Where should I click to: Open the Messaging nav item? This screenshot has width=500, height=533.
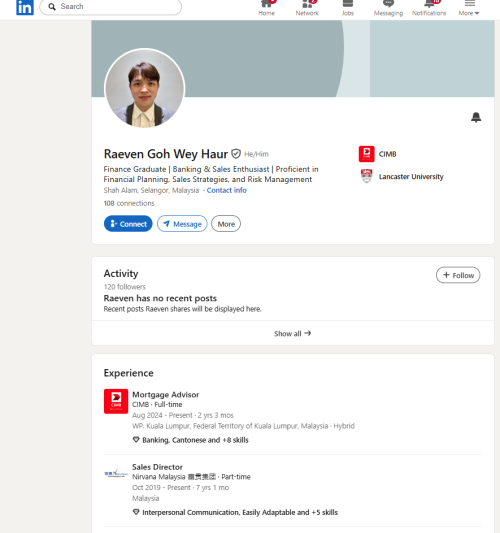point(388,8)
